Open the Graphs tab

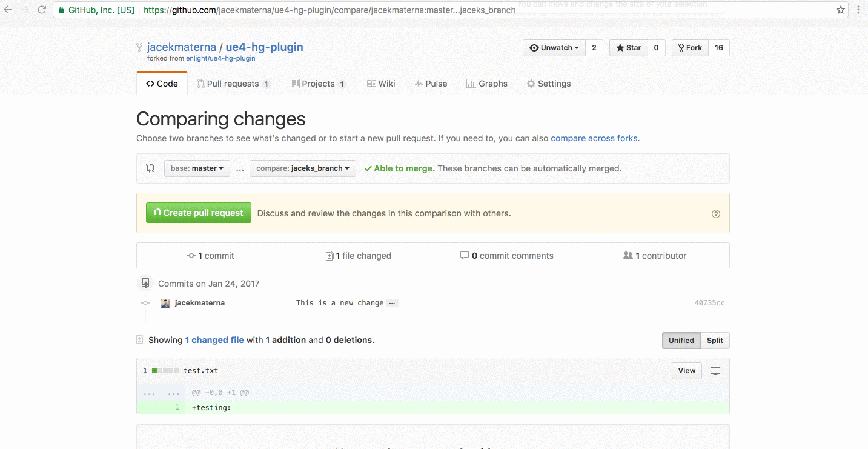pos(487,84)
